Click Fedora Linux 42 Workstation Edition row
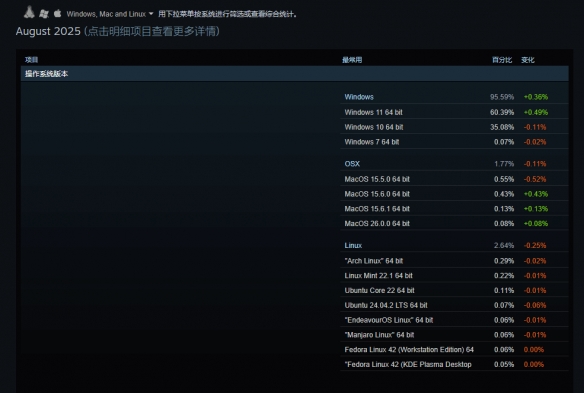Viewport: 584px width, 393px height. point(454,349)
